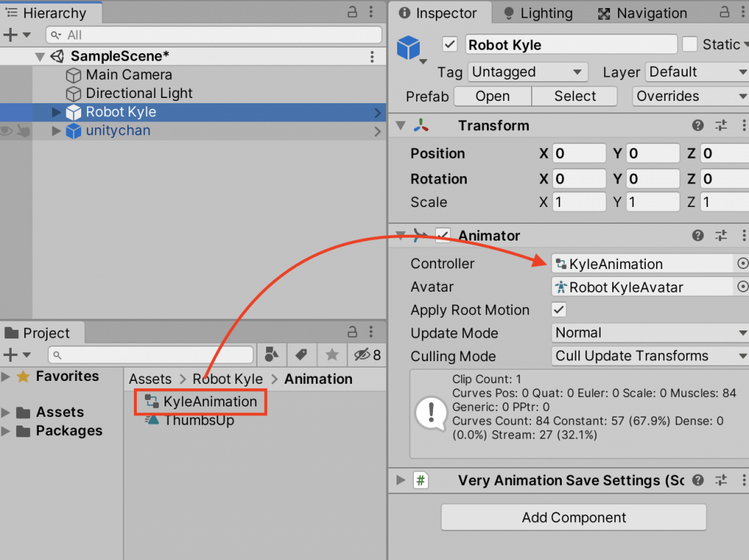749x560 pixels.
Task: Select unitychan in Hierarchy
Action: click(118, 131)
